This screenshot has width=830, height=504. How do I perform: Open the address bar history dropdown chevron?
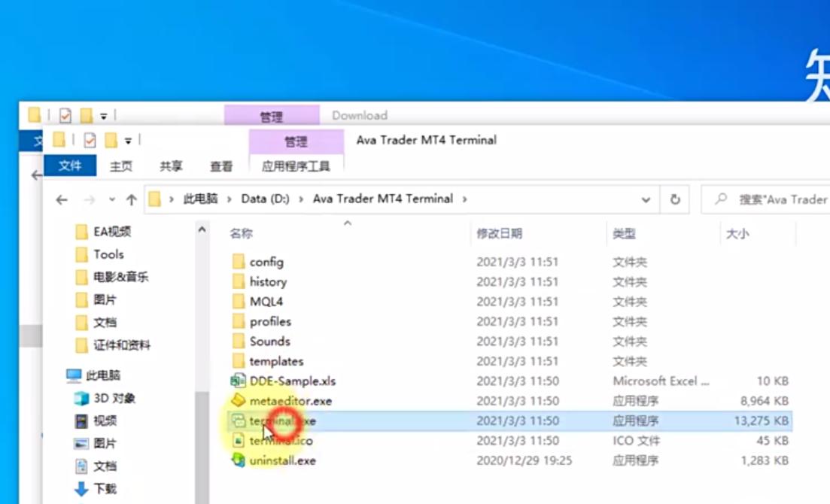pyautogui.click(x=646, y=199)
